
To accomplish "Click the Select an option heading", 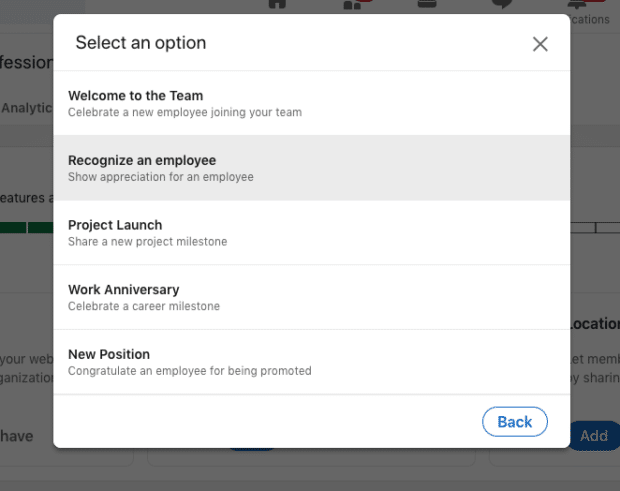I will tap(141, 43).
